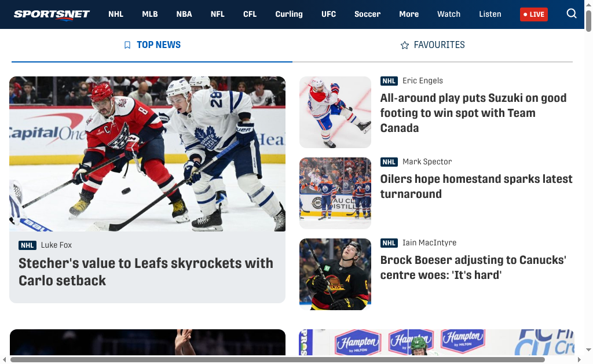Screen dimensions: 593x364
Task: Click NHL tag beside Eric Engels
Action: [x=389, y=81]
